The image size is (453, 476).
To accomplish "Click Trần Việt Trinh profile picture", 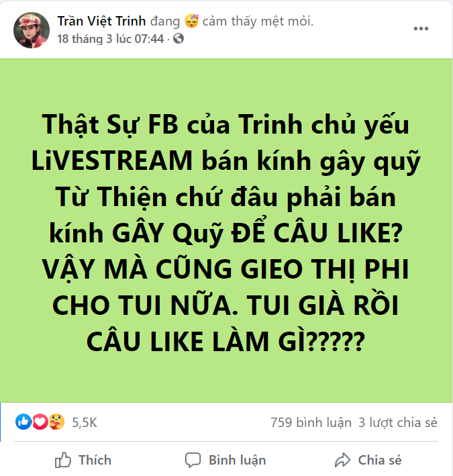I will pyautogui.click(x=32, y=30).
